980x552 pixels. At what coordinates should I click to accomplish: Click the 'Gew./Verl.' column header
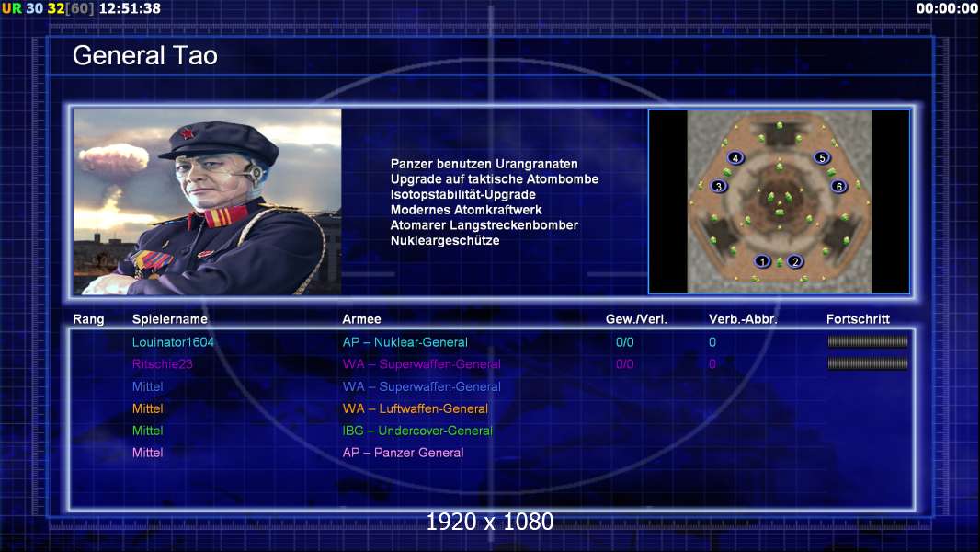(x=636, y=319)
